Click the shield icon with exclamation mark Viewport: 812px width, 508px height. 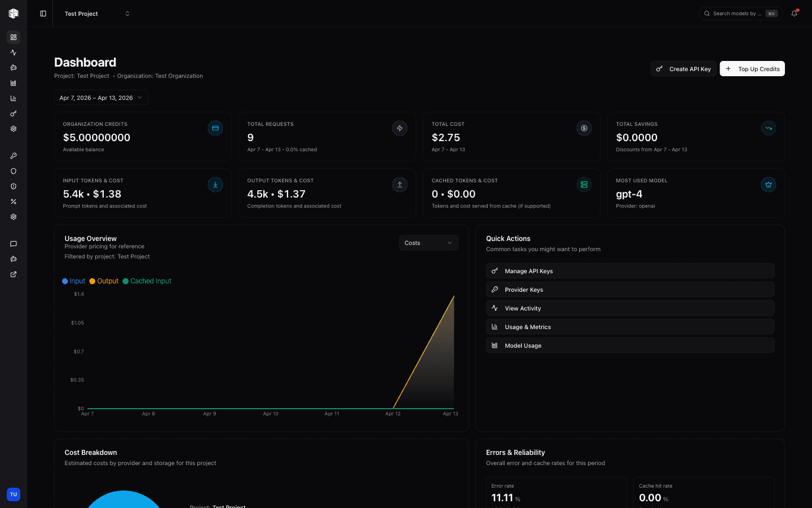pos(14,186)
